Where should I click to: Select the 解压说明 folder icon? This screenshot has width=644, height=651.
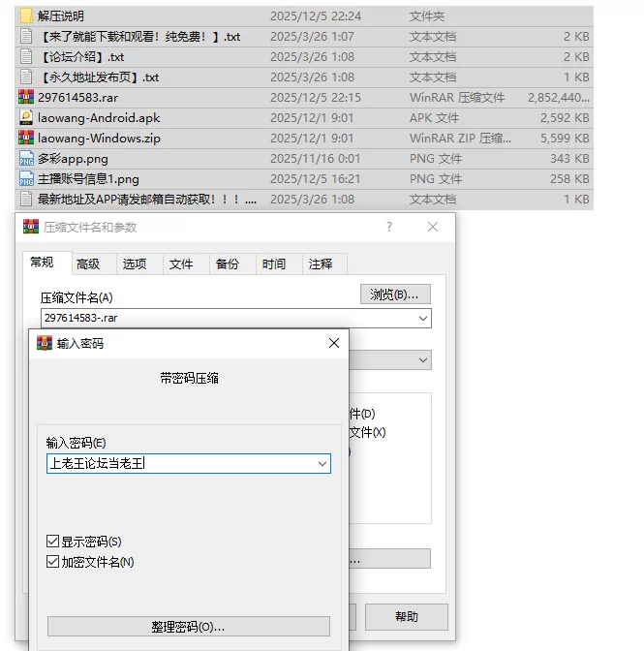point(26,15)
